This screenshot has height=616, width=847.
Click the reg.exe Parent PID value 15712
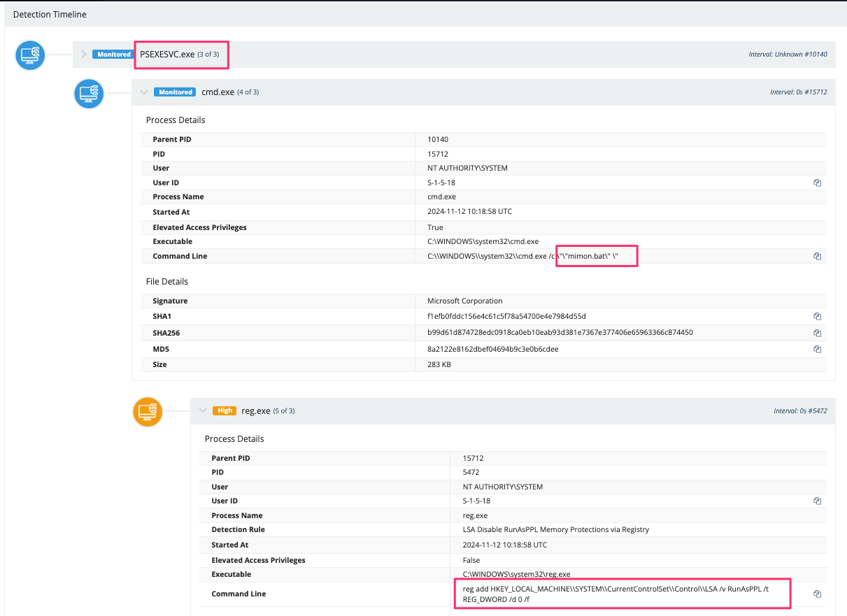point(474,458)
